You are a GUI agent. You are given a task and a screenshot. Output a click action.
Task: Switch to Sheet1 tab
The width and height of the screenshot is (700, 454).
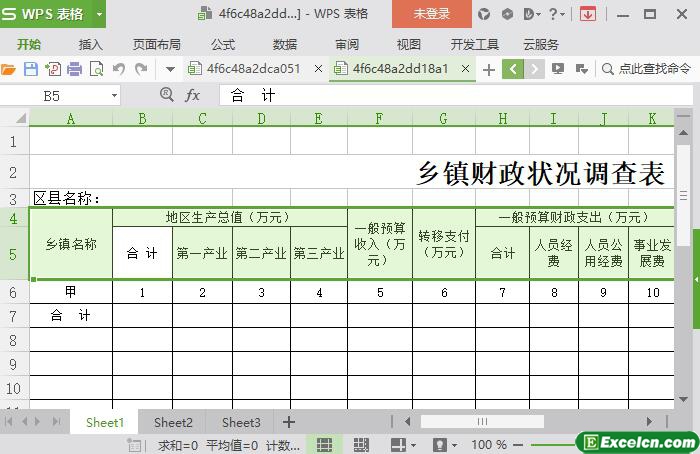104,422
